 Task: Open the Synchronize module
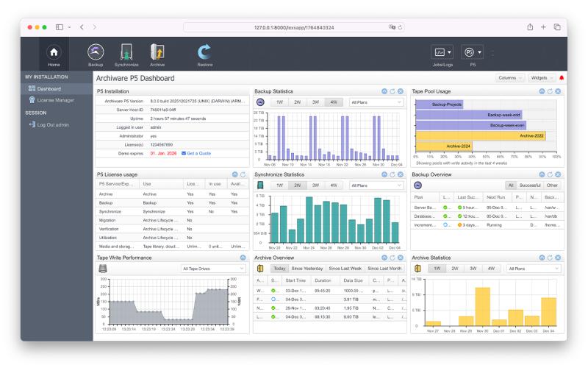126,54
